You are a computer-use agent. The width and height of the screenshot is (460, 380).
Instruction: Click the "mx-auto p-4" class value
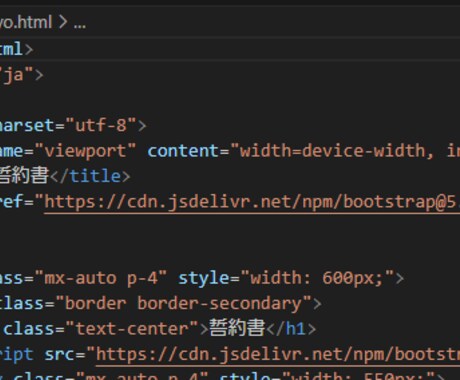100,279
